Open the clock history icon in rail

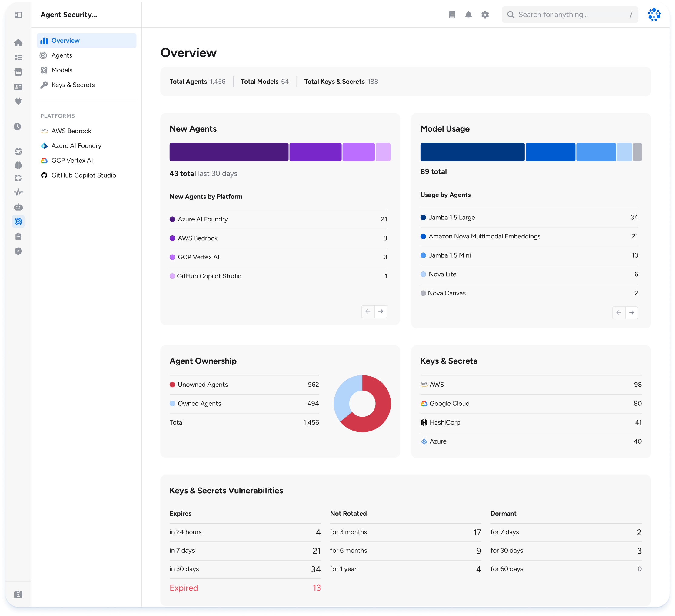18,127
